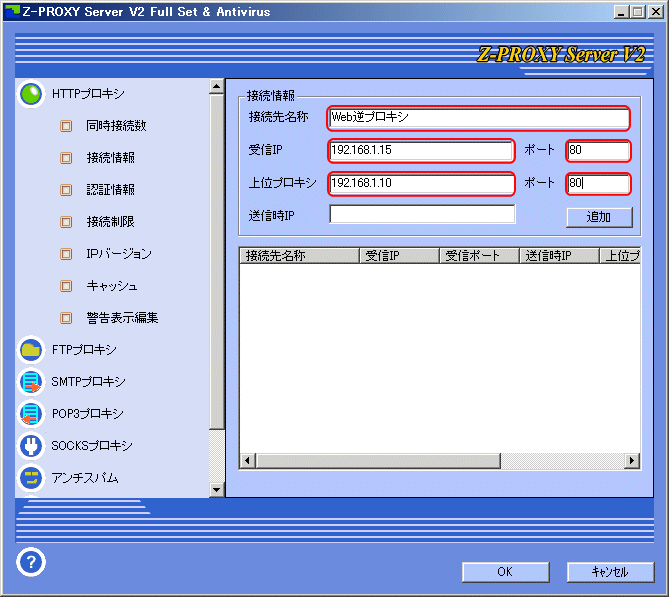
Task: Click the 接続先名称 column header
Action: (x=299, y=256)
